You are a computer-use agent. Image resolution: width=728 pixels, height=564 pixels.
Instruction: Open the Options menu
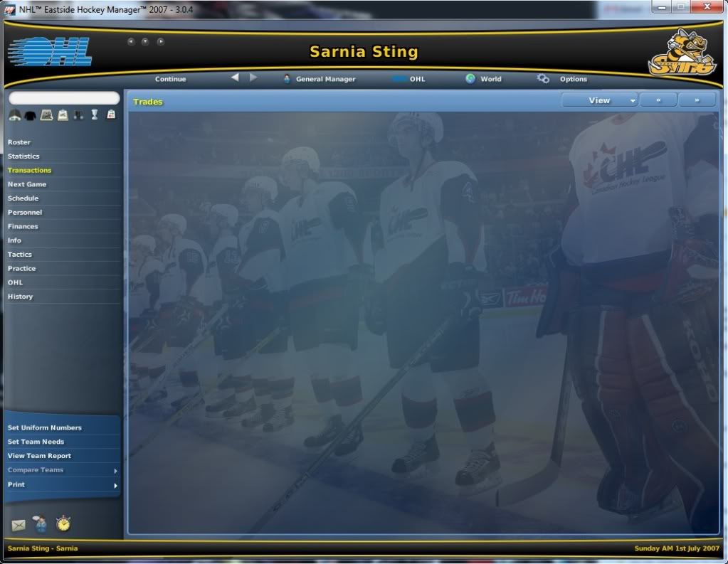pos(562,79)
